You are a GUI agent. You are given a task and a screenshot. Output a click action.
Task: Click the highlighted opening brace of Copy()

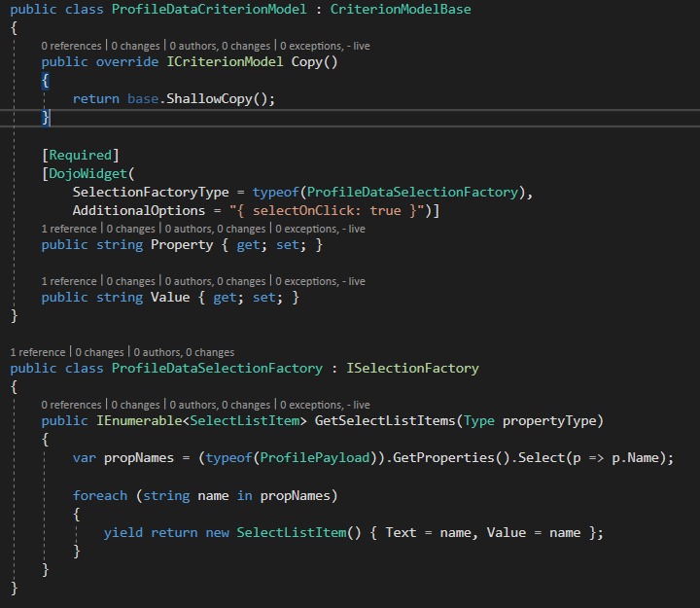click(45, 81)
